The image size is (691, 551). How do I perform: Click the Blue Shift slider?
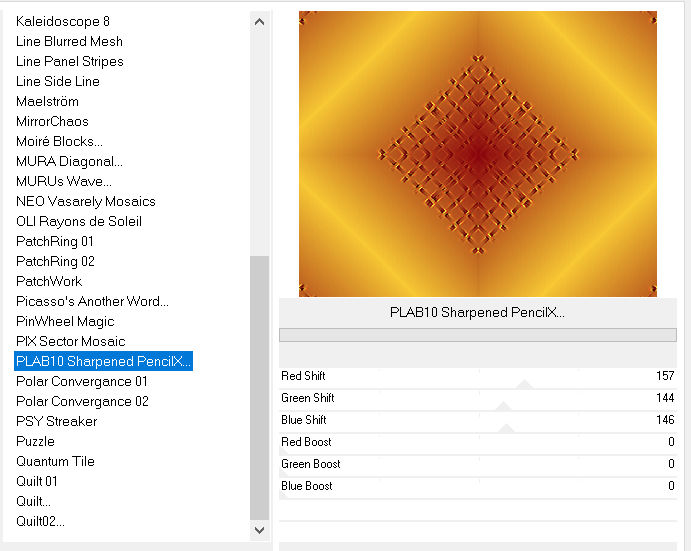pos(478,421)
